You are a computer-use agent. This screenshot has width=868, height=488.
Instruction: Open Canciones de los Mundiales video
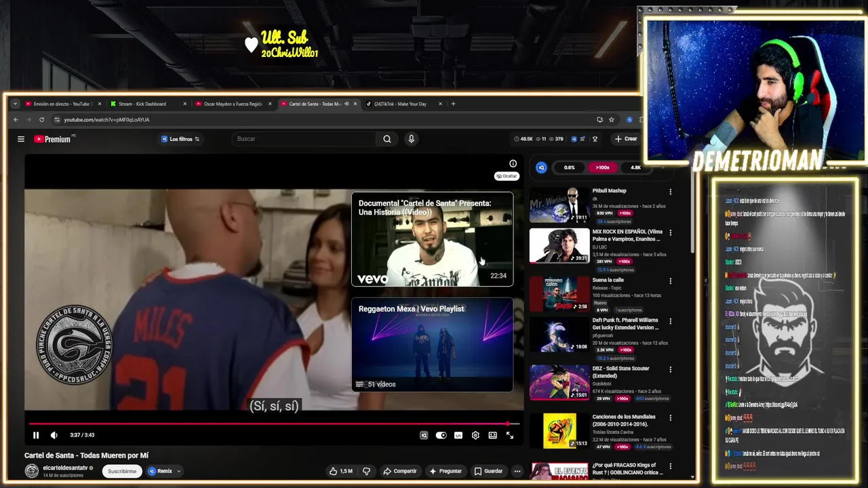point(559,432)
